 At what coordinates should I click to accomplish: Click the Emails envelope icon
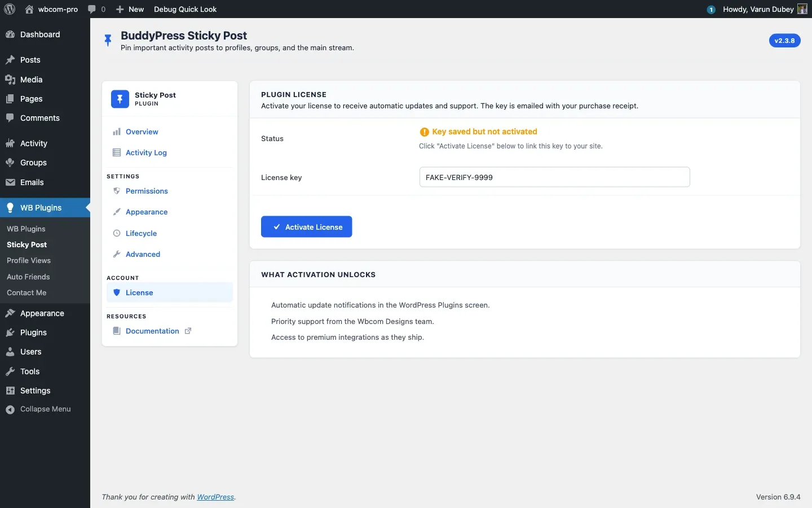point(10,182)
